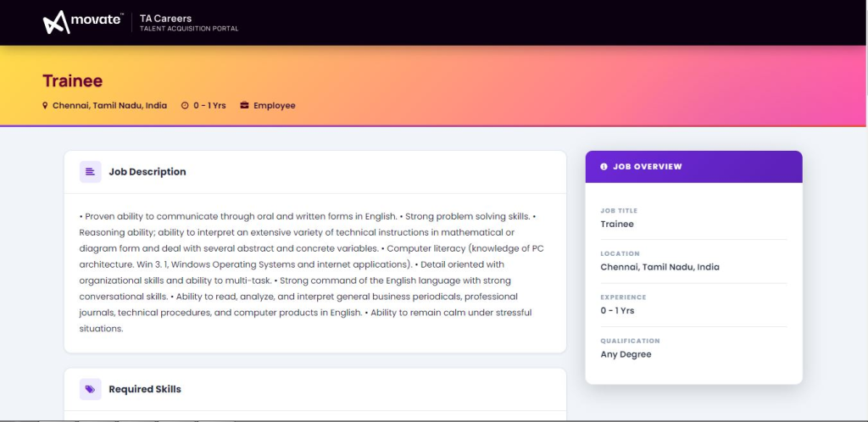Click the Employee label in the banner
Image resolution: width=868 pixels, height=422 pixels.
[275, 105]
